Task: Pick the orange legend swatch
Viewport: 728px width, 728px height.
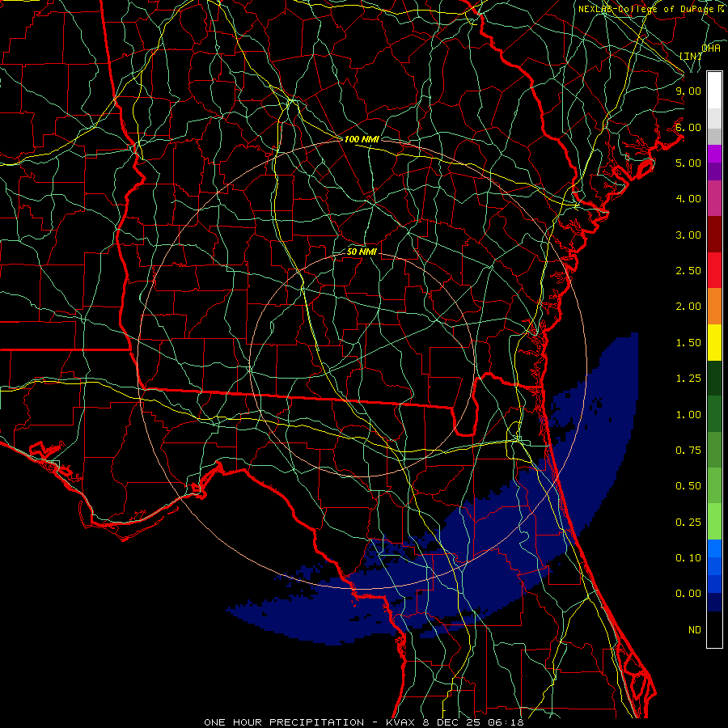Action: pyautogui.click(x=714, y=306)
